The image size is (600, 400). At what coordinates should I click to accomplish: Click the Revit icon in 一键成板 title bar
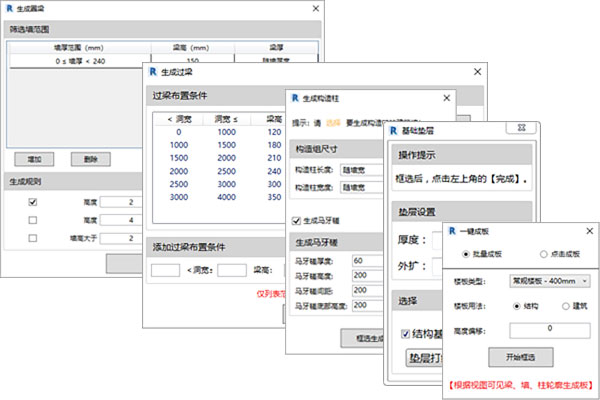pyautogui.click(x=450, y=230)
